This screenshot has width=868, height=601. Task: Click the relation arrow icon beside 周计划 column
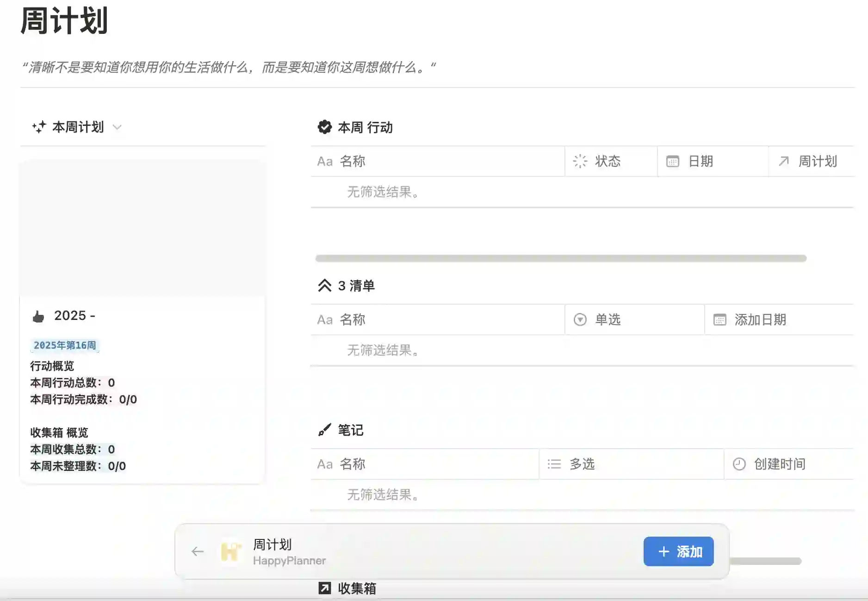(x=783, y=161)
